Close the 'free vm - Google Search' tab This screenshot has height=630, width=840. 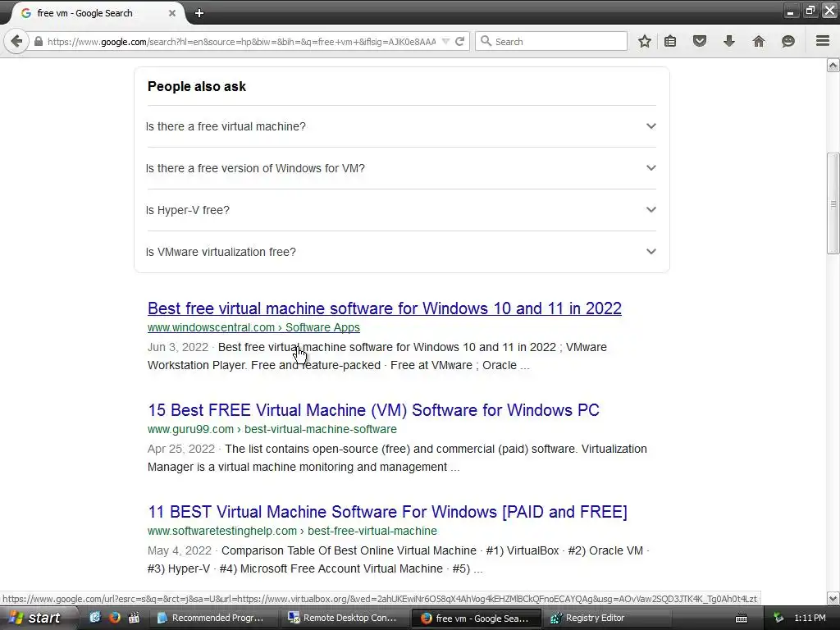[172, 13]
